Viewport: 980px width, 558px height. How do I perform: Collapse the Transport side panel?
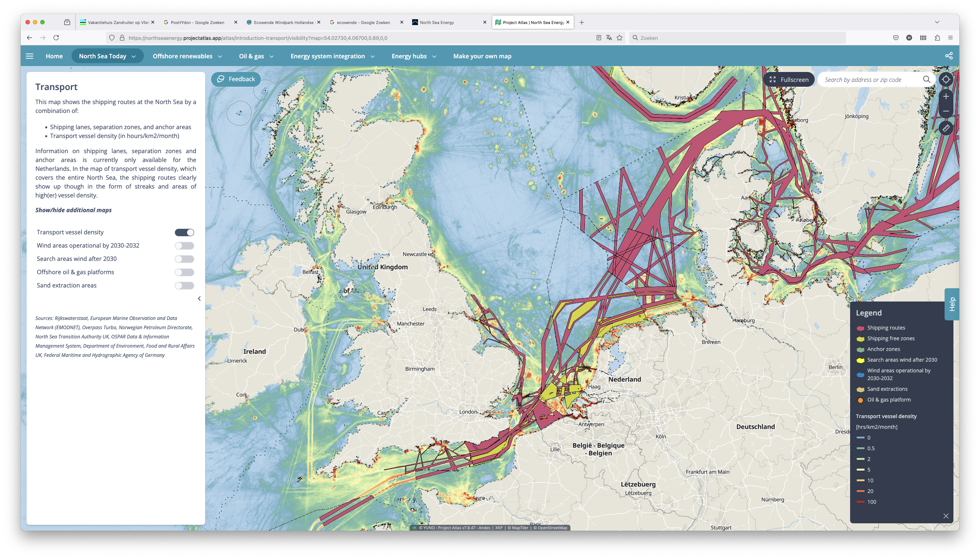pos(199,299)
